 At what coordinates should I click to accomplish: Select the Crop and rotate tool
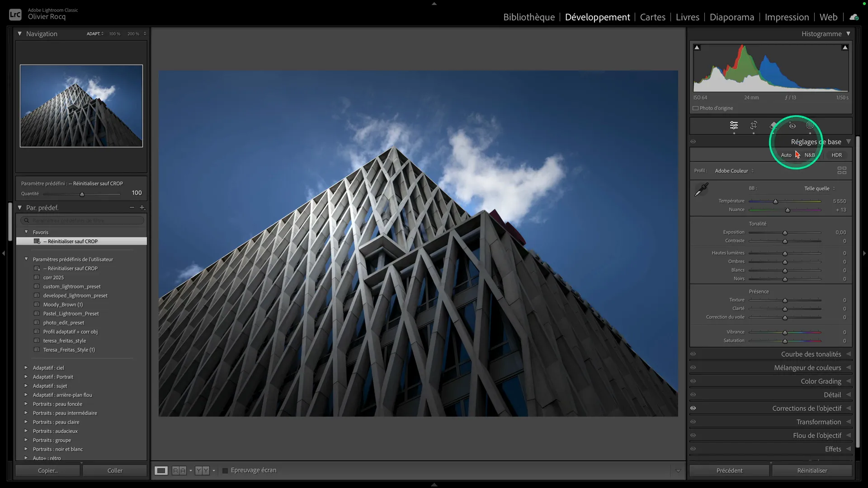click(754, 125)
